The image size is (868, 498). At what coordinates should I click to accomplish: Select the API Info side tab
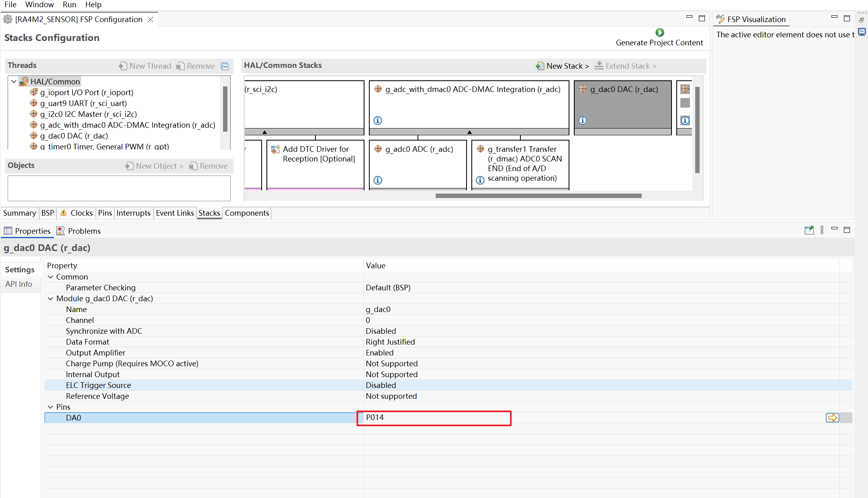click(x=18, y=284)
